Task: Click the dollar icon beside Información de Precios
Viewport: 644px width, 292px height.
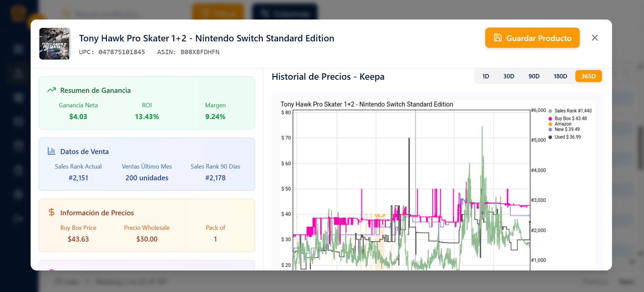Action: point(51,212)
